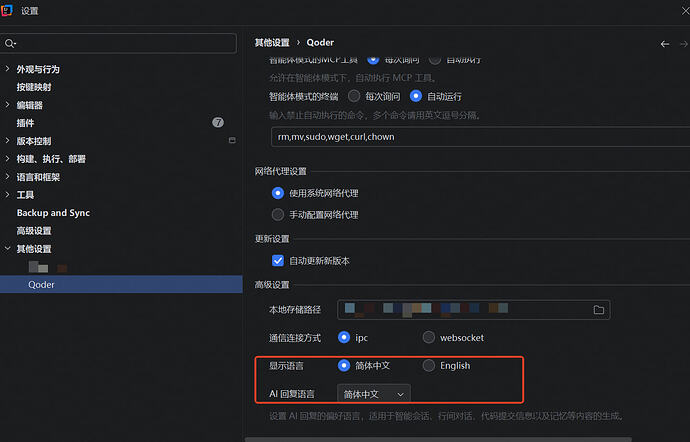Click the AI 回复语言 label
690x442 pixels.
pyautogui.click(x=292, y=394)
